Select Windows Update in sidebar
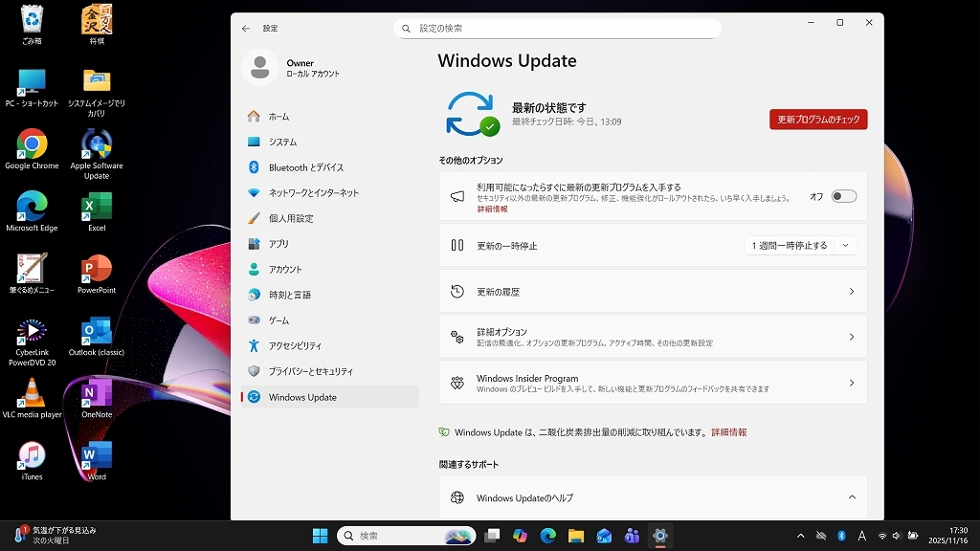Image resolution: width=980 pixels, height=551 pixels. click(330, 397)
